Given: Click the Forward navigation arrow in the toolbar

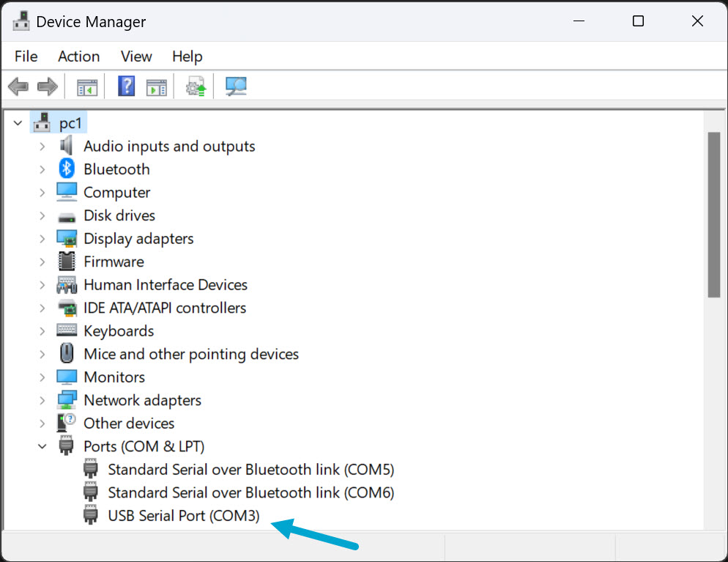Looking at the screenshot, I should [x=47, y=86].
